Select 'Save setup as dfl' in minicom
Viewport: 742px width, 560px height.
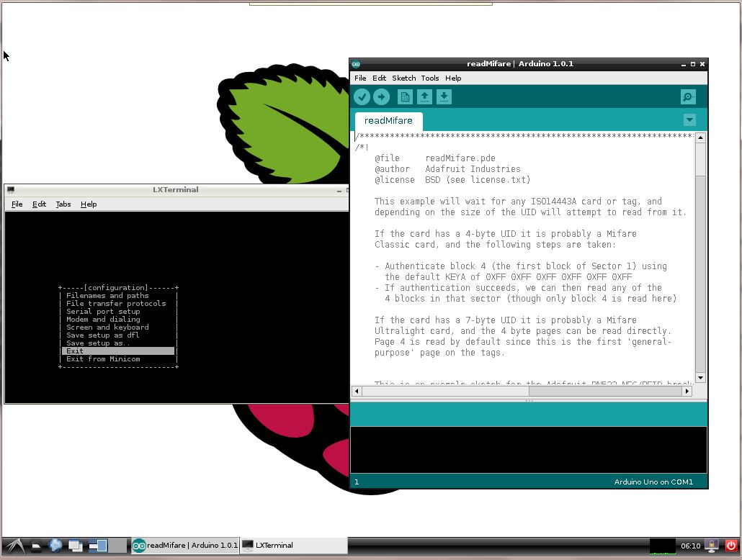(103, 335)
